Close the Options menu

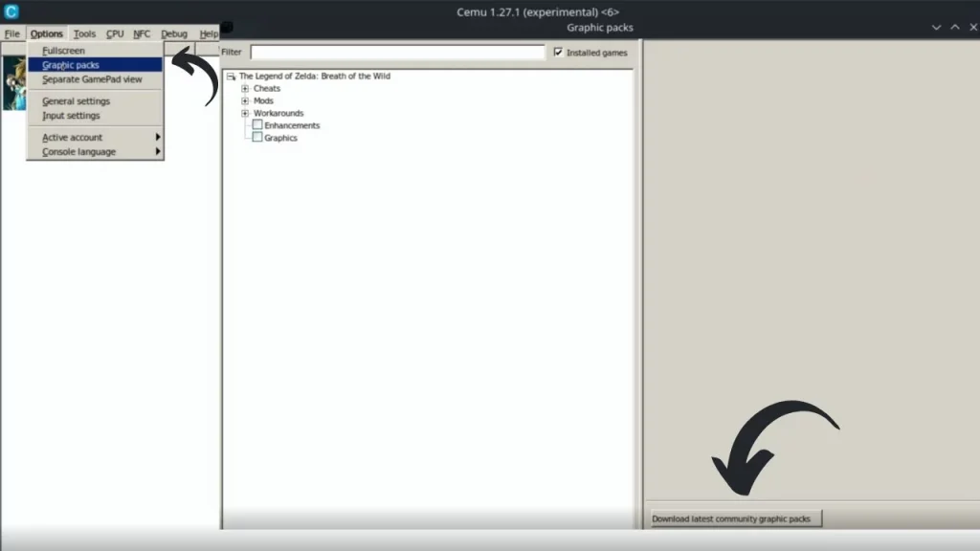coord(46,33)
